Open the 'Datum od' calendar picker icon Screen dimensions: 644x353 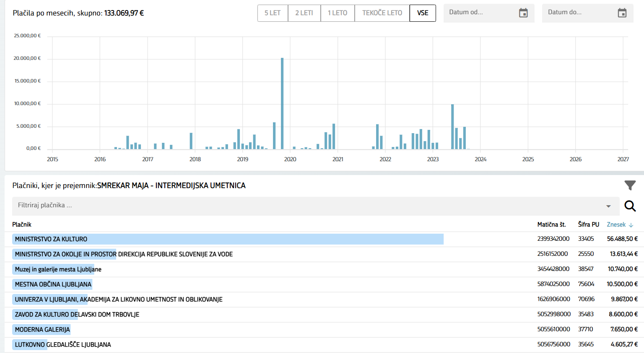click(523, 13)
